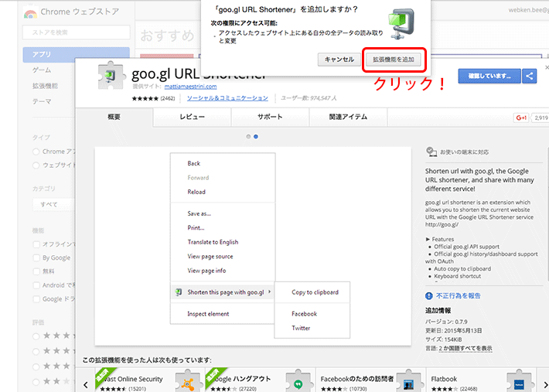Click the キャンセル button in dialog
The image size is (549, 392).
point(339,60)
